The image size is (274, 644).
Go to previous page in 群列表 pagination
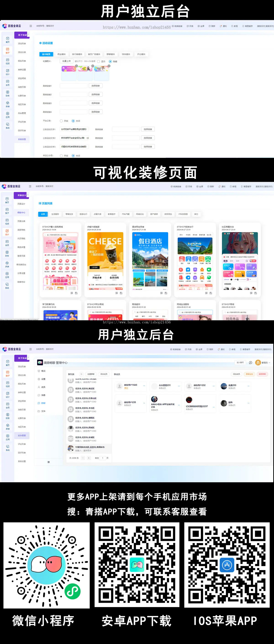[x=83, y=458]
